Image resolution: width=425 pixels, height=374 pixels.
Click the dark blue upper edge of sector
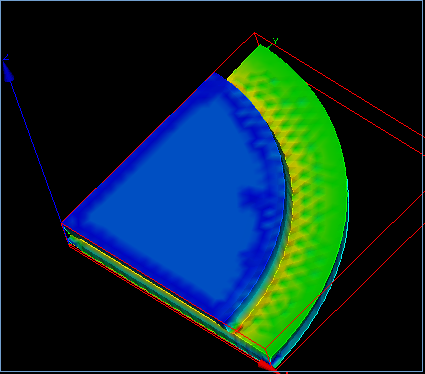[x=140, y=147]
